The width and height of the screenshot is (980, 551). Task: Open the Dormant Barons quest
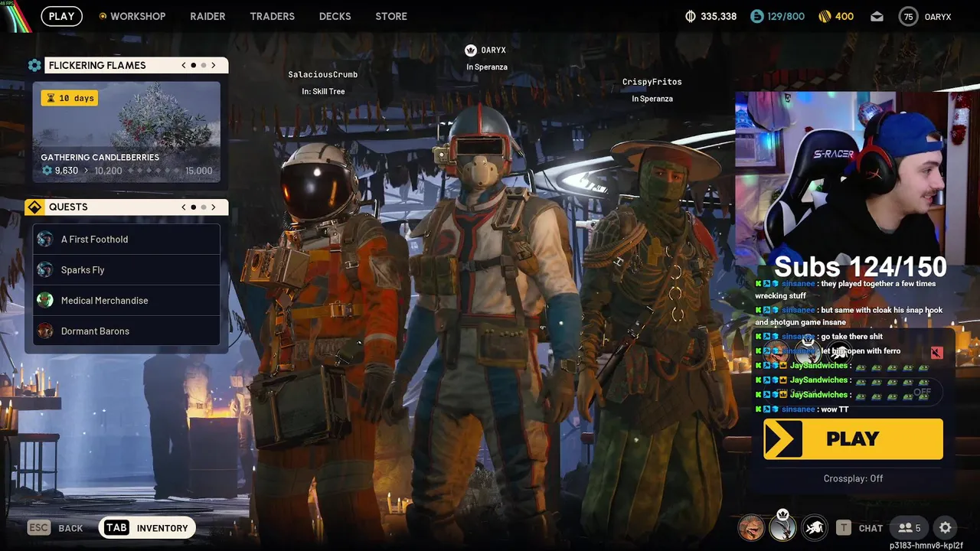[x=126, y=331]
